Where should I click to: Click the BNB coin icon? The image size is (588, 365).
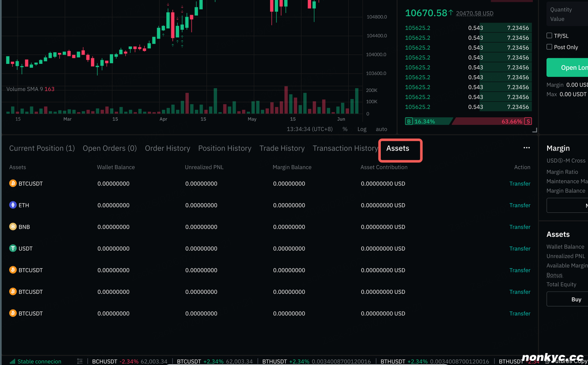[x=13, y=227]
